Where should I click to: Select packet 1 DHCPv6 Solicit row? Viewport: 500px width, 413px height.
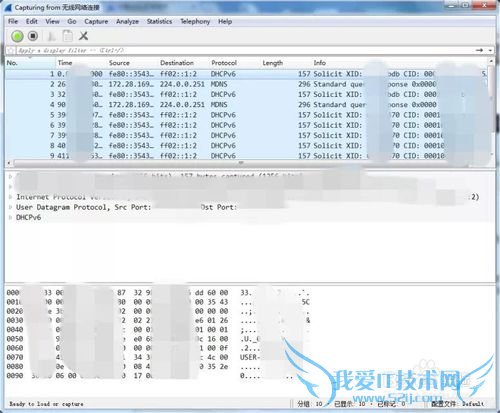coord(247,74)
